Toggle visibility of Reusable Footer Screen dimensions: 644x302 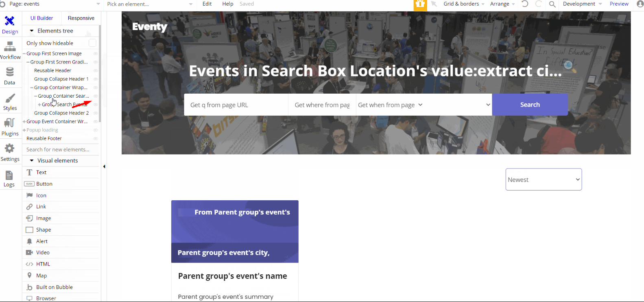tap(96, 139)
